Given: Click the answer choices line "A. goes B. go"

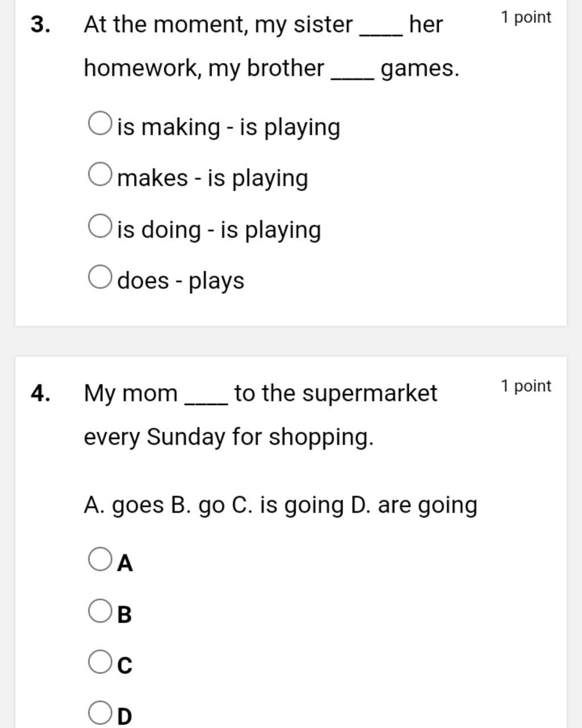Looking at the screenshot, I should pyautogui.click(x=280, y=505).
